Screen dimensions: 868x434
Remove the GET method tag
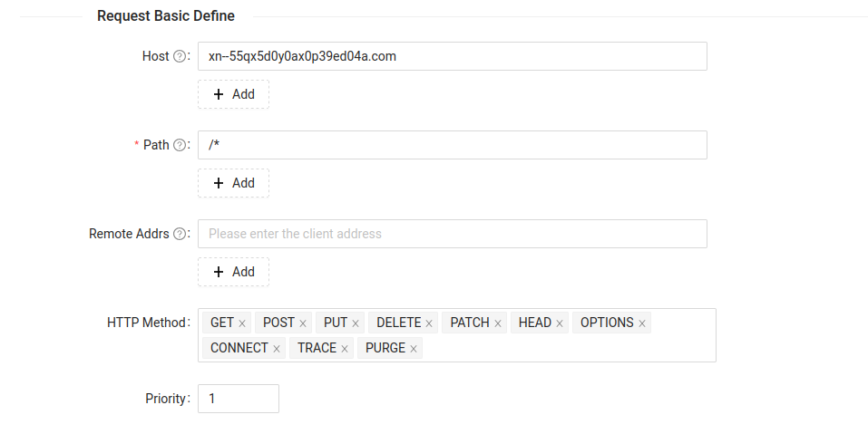(242, 323)
